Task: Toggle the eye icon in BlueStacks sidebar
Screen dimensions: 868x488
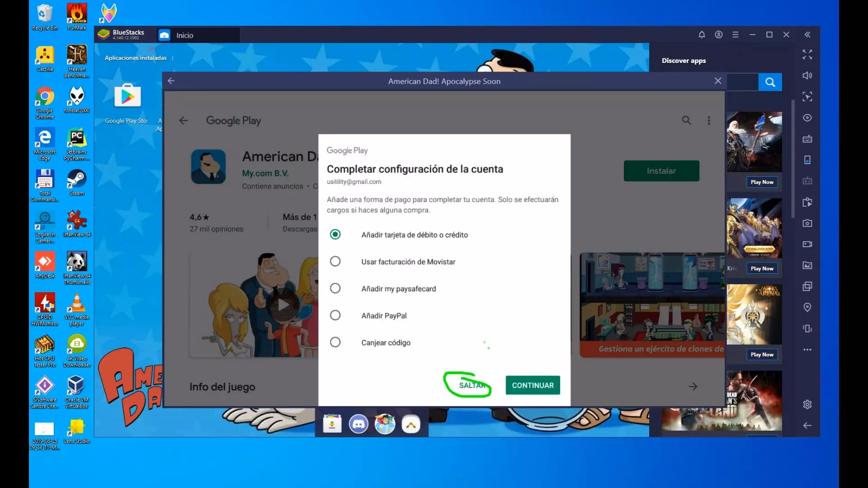Action: pyautogui.click(x=807, y=118)
